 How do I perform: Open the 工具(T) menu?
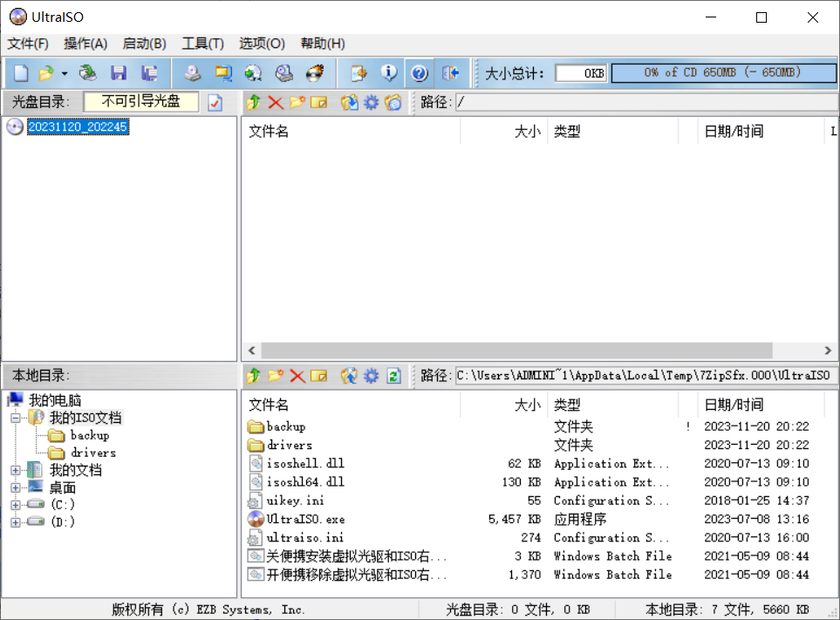click(202, 44)
